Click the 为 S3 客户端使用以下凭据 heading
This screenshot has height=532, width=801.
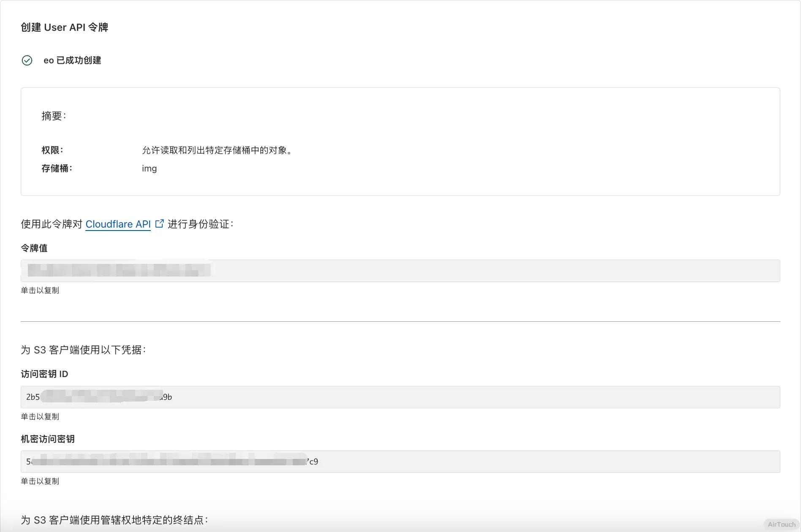pyautogui.click(x=83, y=350)
